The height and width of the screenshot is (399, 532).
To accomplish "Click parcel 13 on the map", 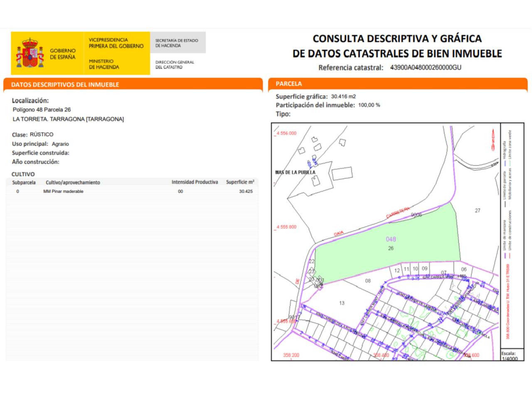I will click(342, 303).
